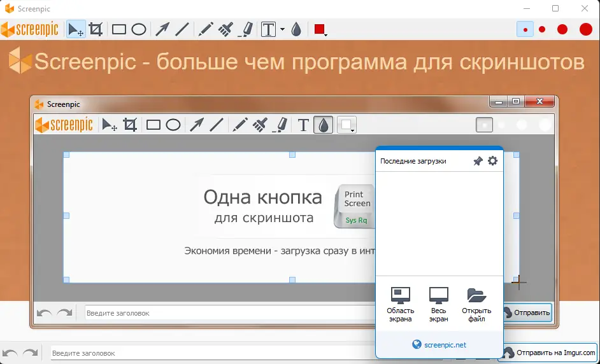Click the Crop tool in inner Screenpic window
Screen dimensions: 600x364
click(x=130, y=125)
